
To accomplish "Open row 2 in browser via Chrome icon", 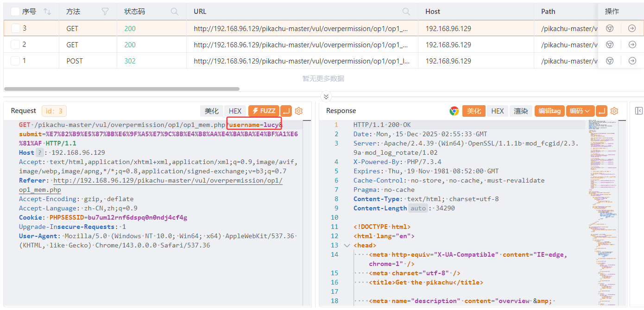I will tap(610, 44).
